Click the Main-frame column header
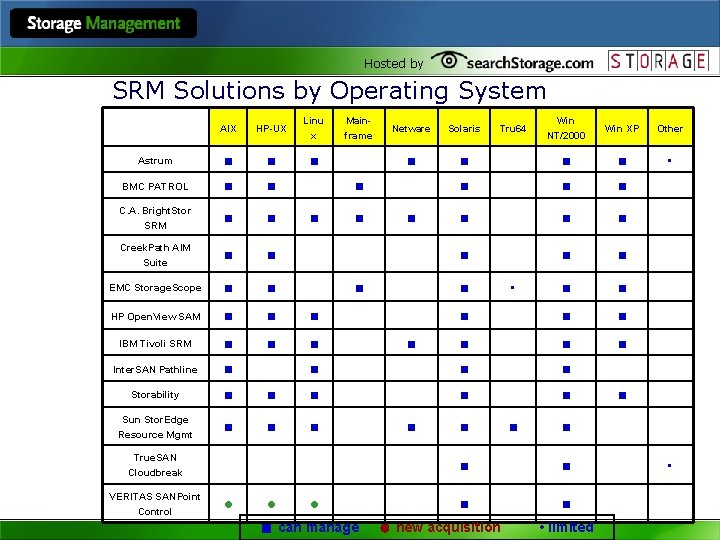 click(359, 128)
